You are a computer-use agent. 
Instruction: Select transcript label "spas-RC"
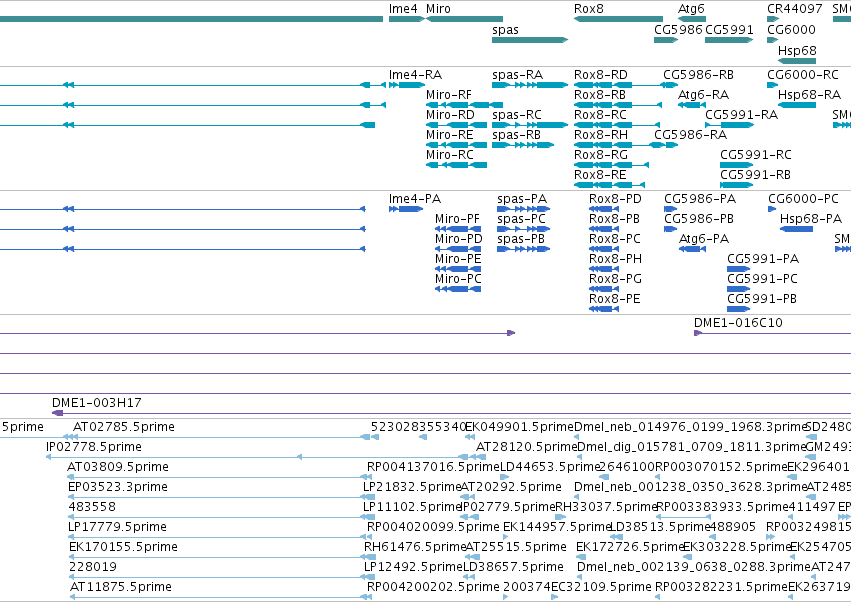(517, 115)
